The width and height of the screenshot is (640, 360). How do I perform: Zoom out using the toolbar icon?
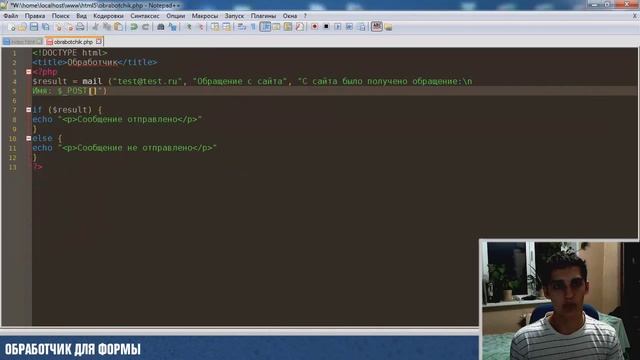pyautogui.click(x=201, y=27)
